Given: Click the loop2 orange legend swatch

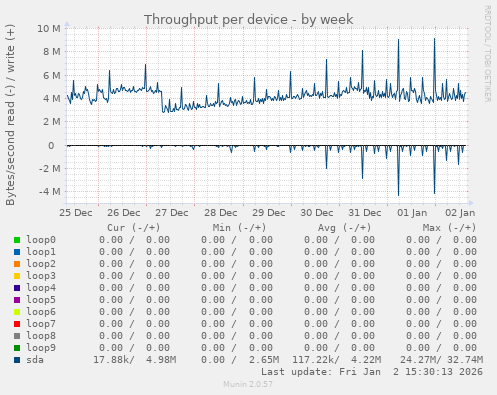Looking at the screenshot, I should tap(17, 264).
